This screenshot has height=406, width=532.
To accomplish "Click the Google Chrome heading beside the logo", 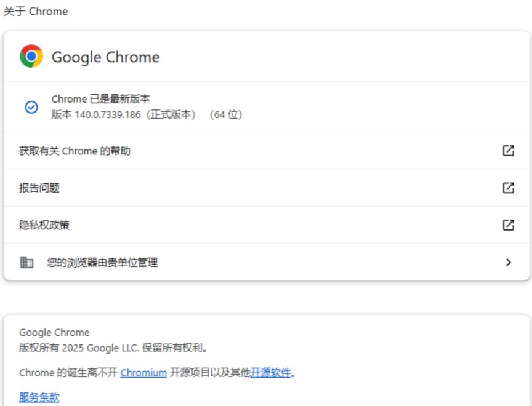I will 105,57.
